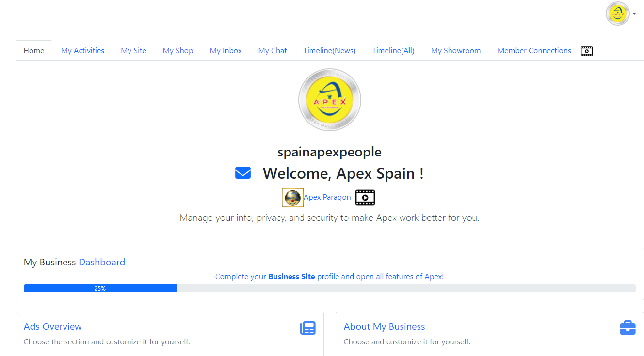Click the newspaper icon in Ads Overview

click(307, 328)
